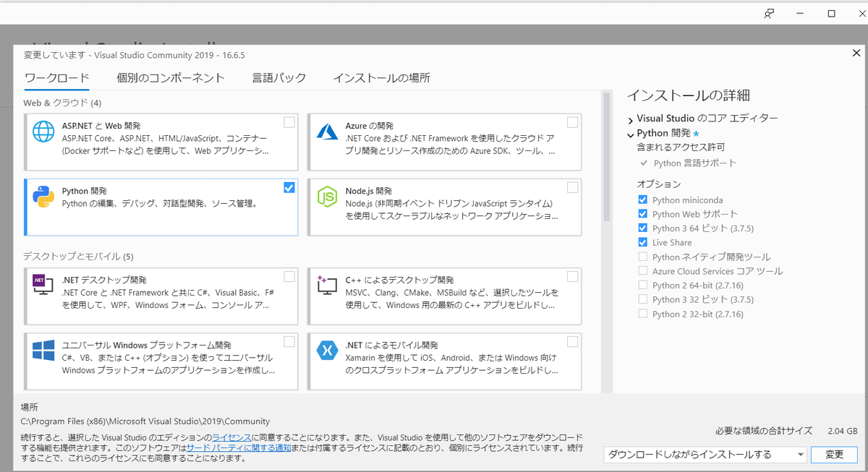Click the 2.04 GB total size value
Image resolution: width=868 pixels, height=472 pixels.
pyautogui.click(x=842, y=431)
